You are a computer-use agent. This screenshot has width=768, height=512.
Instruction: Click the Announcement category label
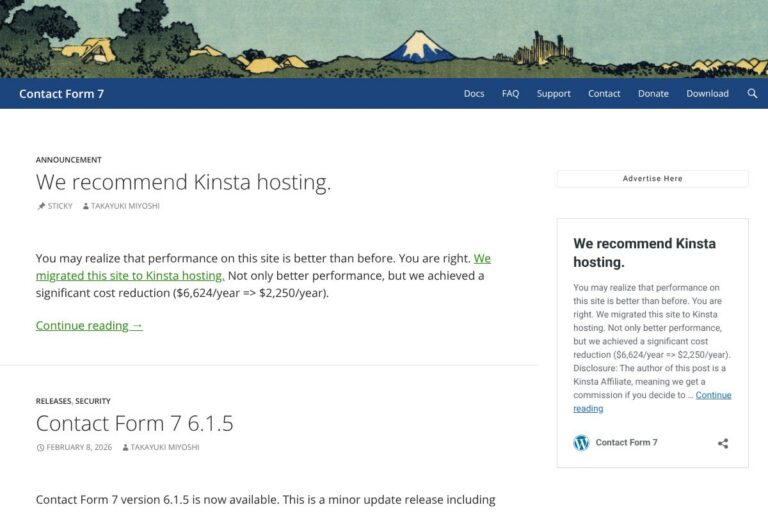pos(68,160)
